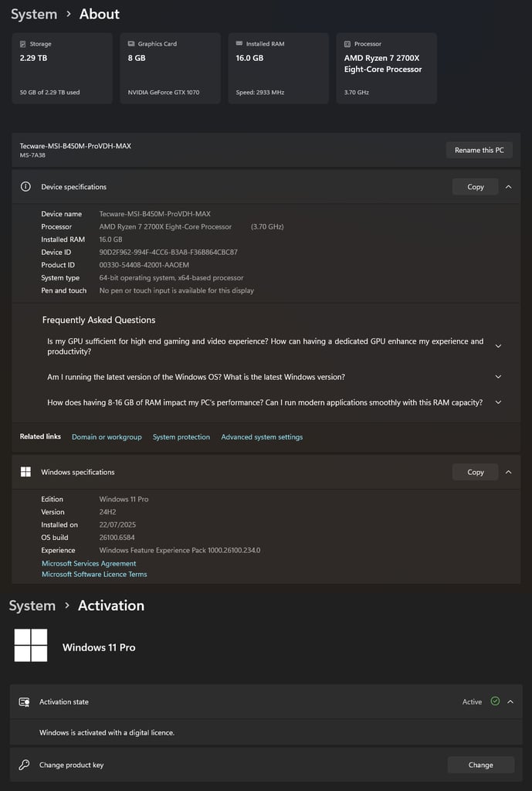Open Domain or workgroup link
Image resolution: width=532 pixels, height=791 pixels.
(x=107, y=437)
